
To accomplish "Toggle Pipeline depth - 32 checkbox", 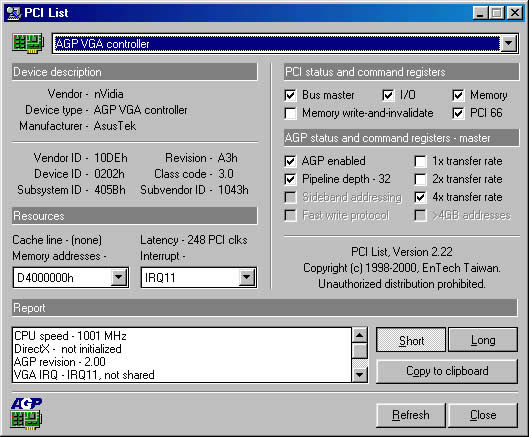I will tap(290, 179).
